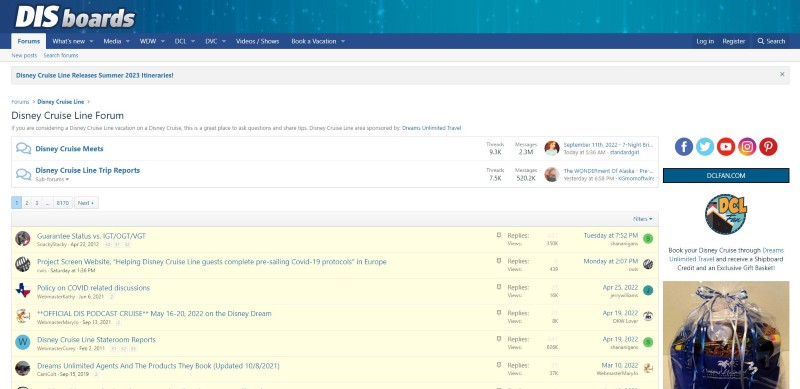
Task: Go to page 2 of threads
Action: pos(27,203)
